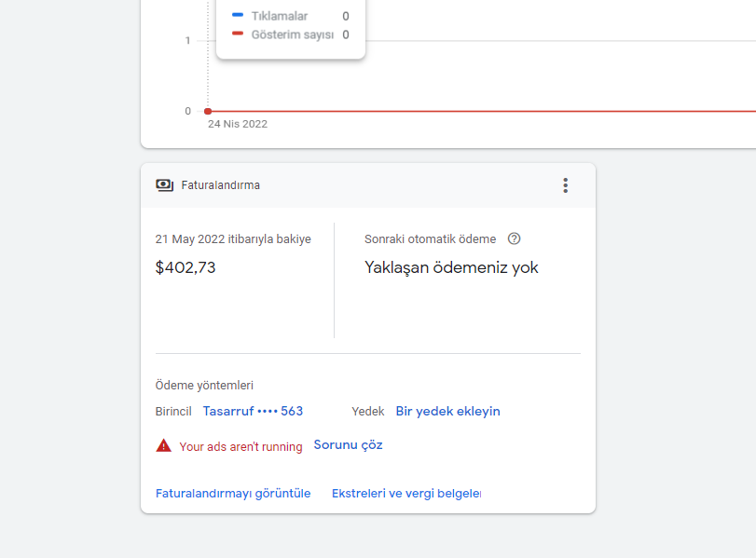Open the Faturalandırma card three-dot menu
The width and height of the screenshot is (756, 558).
[565, 185]
